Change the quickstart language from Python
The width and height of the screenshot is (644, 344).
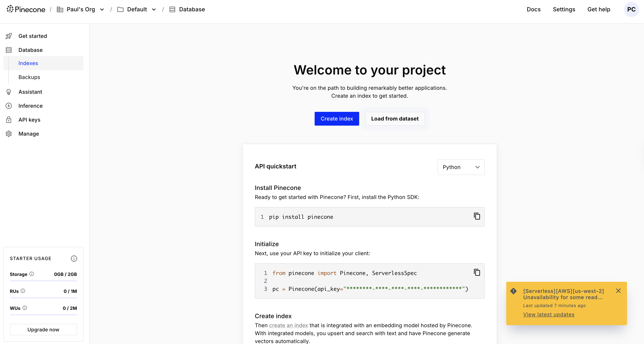pyautogui.click(x=461, y=167)
